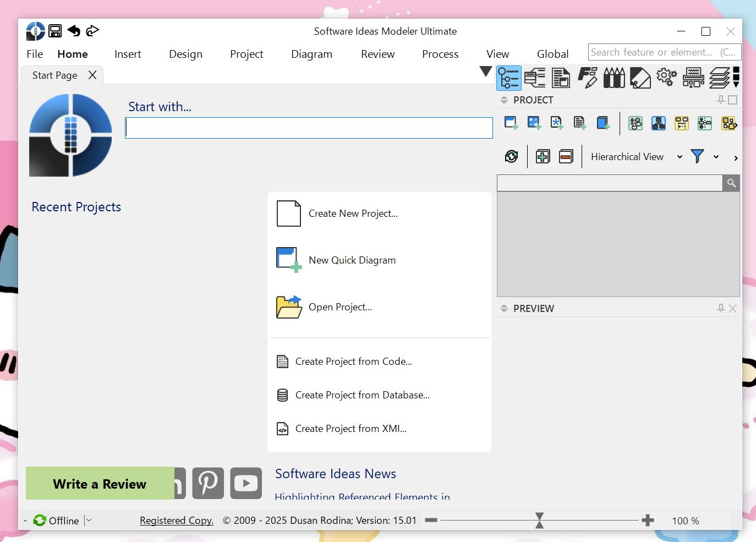The height and width of the screenshot is (542, 756).
Task: Open the Registered Copy link
Action: tap(176, 520)
